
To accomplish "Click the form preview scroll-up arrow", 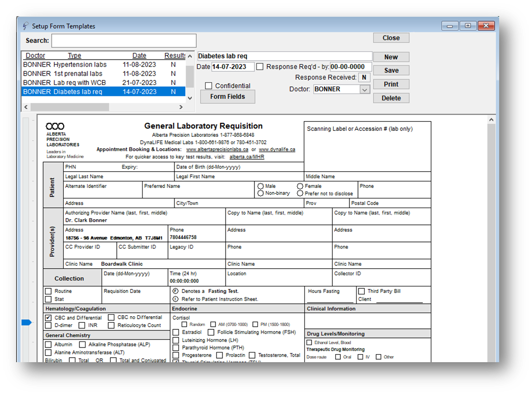I will point(491,120).
